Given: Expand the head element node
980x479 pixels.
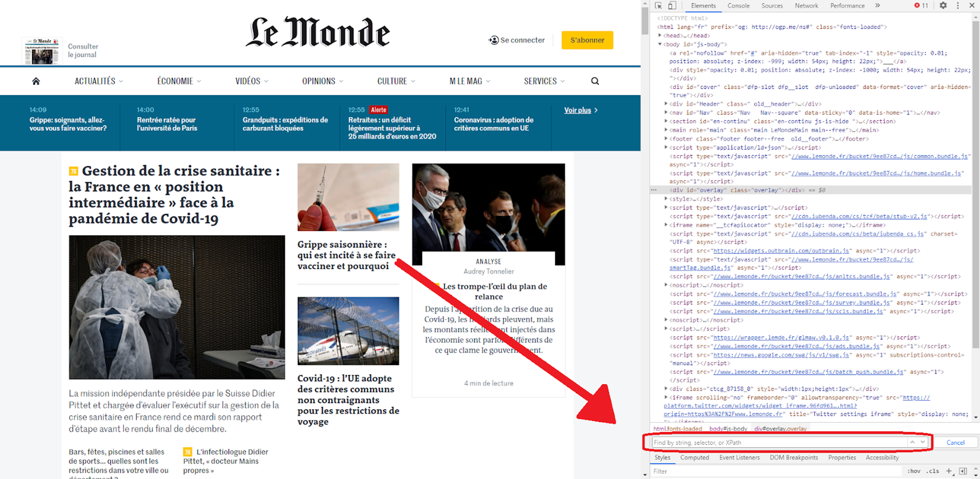Looking at the screenshot, I should [660, 35].
